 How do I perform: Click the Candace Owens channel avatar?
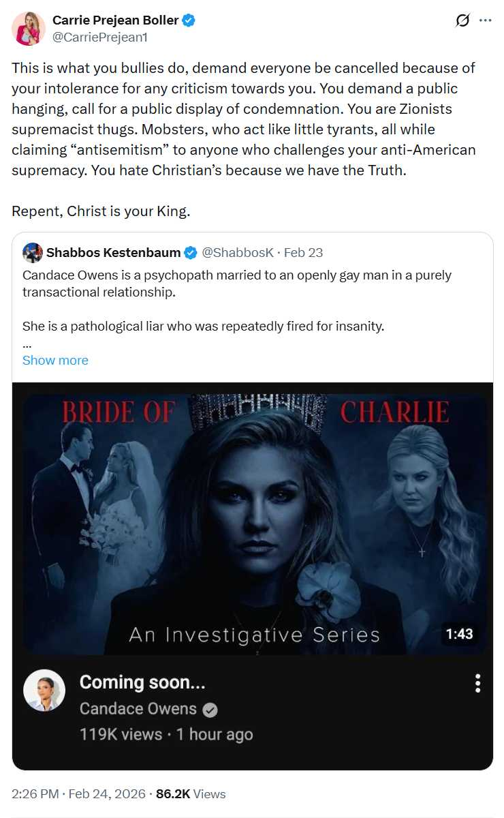coord(44,691)
